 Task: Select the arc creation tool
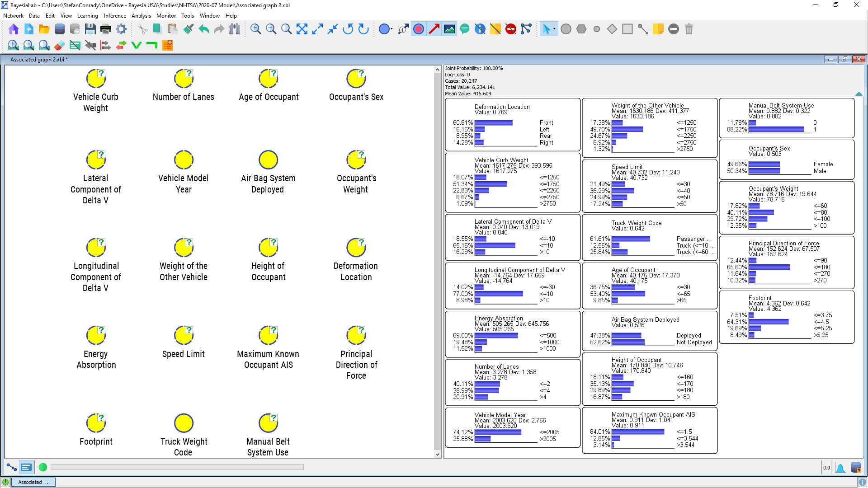[x=642, y=29]
